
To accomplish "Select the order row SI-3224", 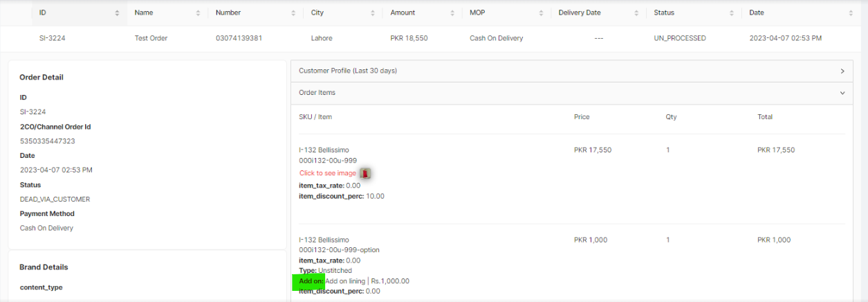I will click(x=52, y=38).
